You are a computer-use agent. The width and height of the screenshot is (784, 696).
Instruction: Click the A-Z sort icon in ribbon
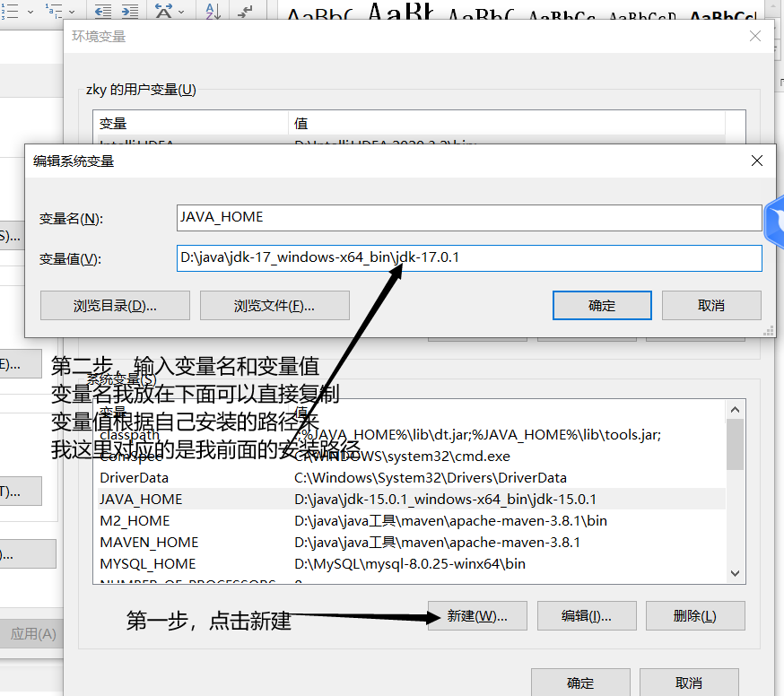pyautogui.click(x=213, y=11)
